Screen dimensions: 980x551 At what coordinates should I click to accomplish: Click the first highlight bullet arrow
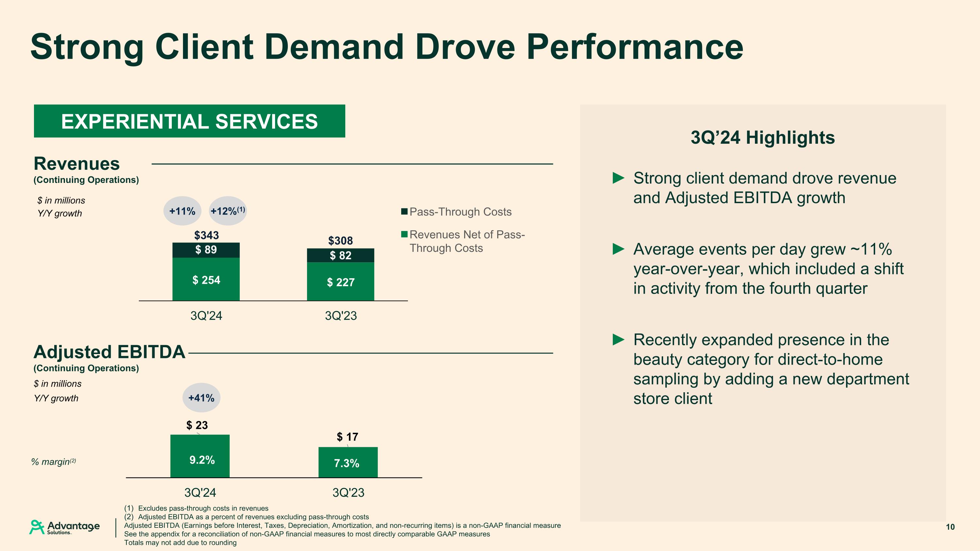[x=618, y=178]
